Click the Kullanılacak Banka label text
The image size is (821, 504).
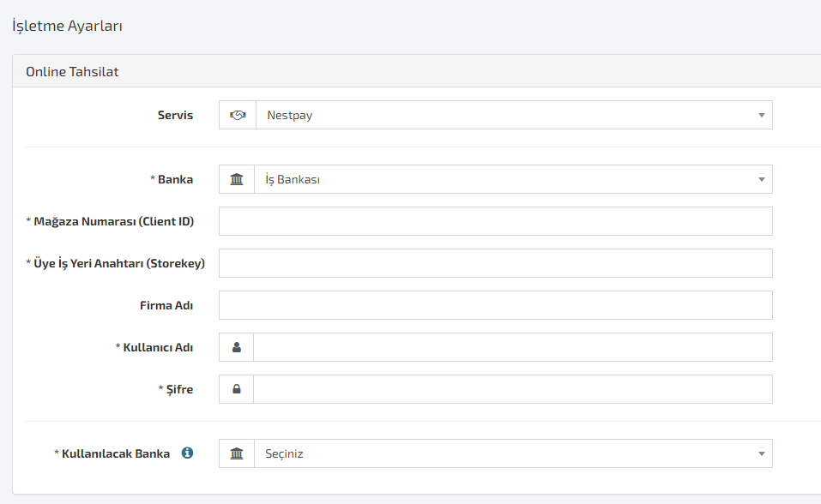[x=116, y=453]
